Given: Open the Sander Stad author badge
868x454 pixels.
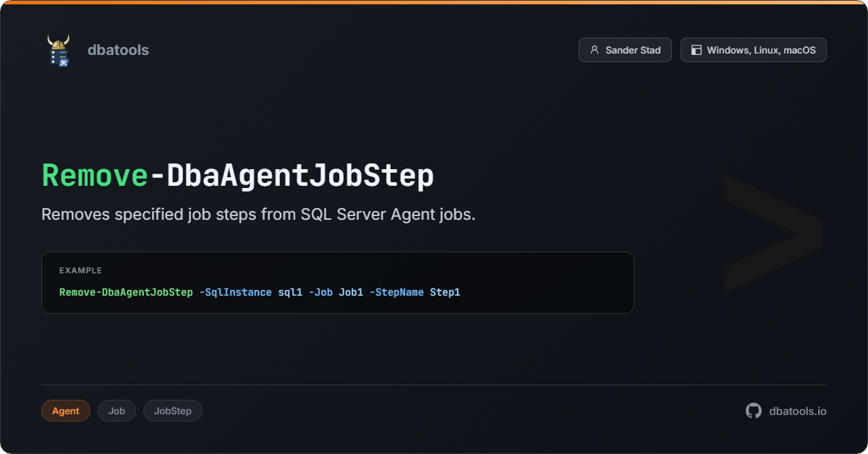Looking at the screenshot, I should (625, 50).
